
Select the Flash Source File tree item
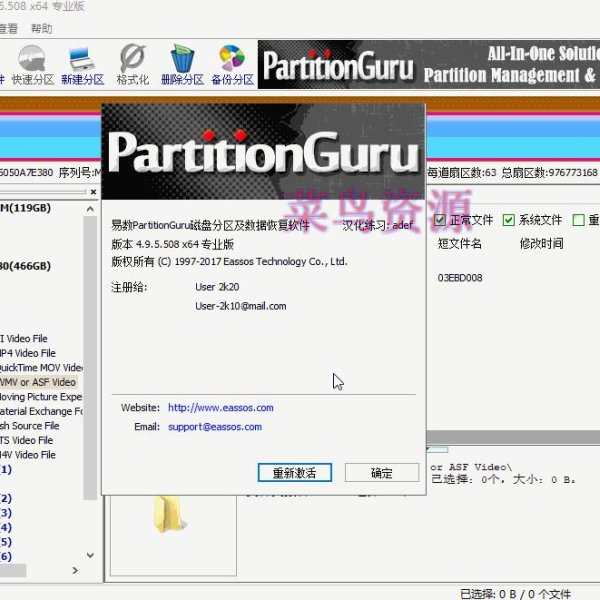click(x=29, y=426)
